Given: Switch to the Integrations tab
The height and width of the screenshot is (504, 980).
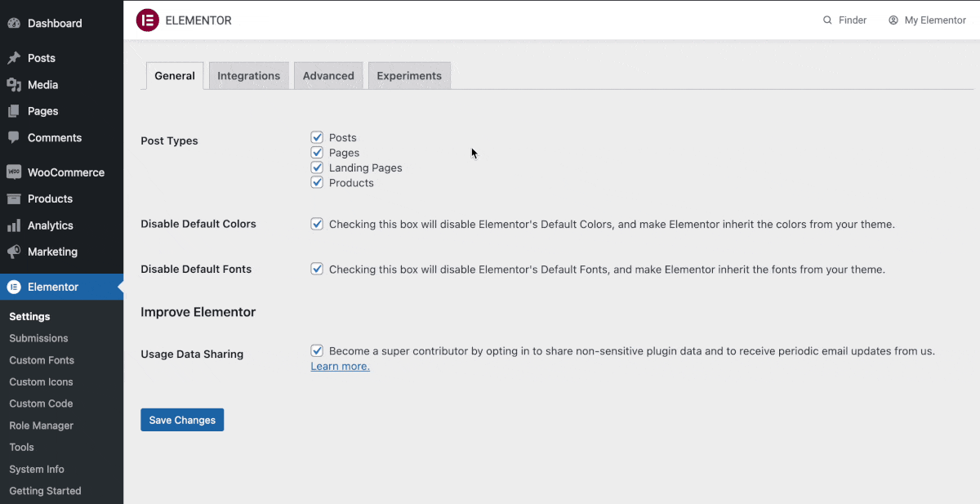Looking at the screenshot, I should pyautogui.click(x=248, y=76).
